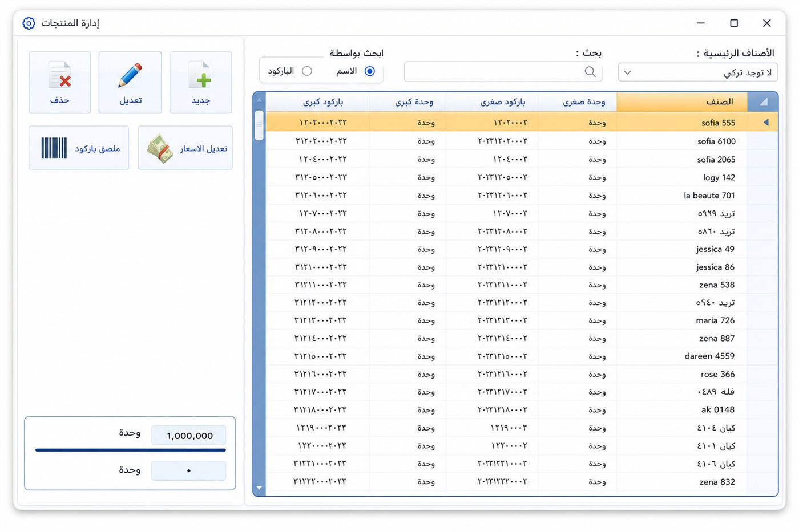Click scrollbar down arrow of product table

259,488
